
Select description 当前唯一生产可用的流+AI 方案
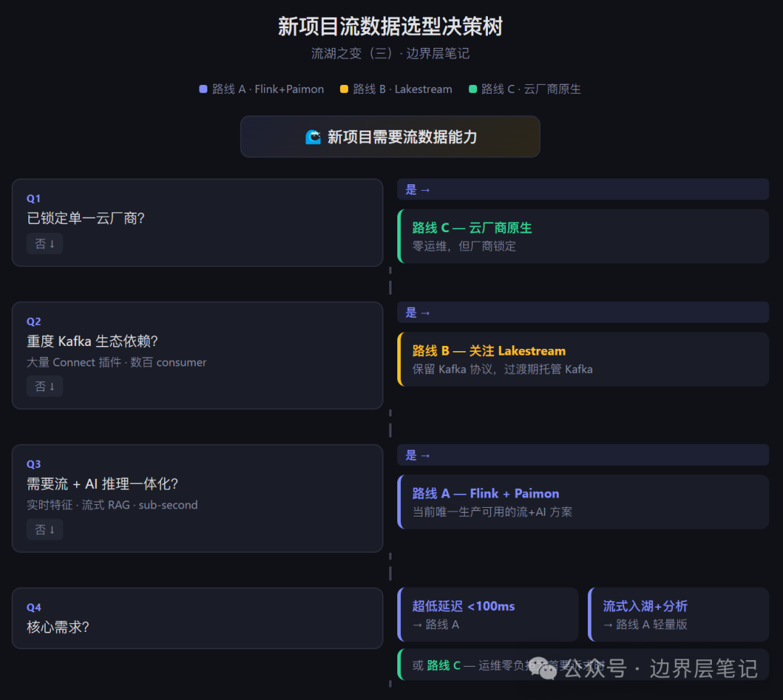pyautogui.click(x=492, y=511)
